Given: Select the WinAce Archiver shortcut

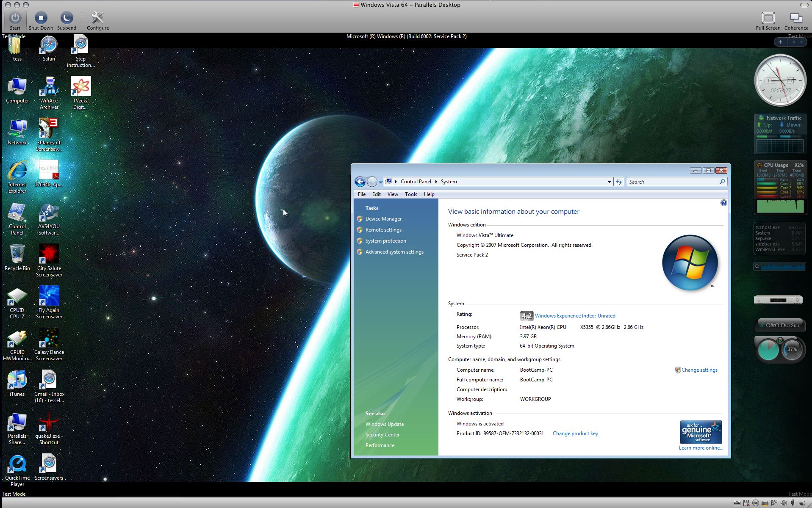Looking at the screenshot, I should [49, 93].
